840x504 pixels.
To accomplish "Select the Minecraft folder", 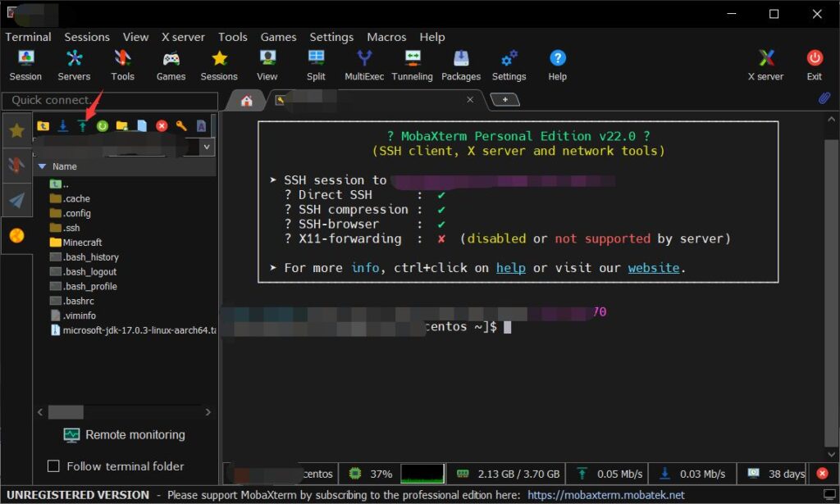I will (x=75, y=243).
